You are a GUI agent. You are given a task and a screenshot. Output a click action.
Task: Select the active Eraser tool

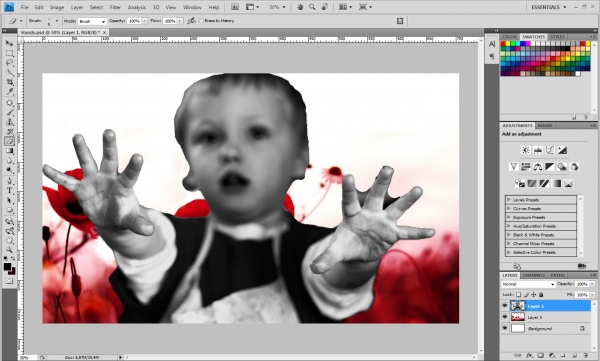tap(9, 141)
